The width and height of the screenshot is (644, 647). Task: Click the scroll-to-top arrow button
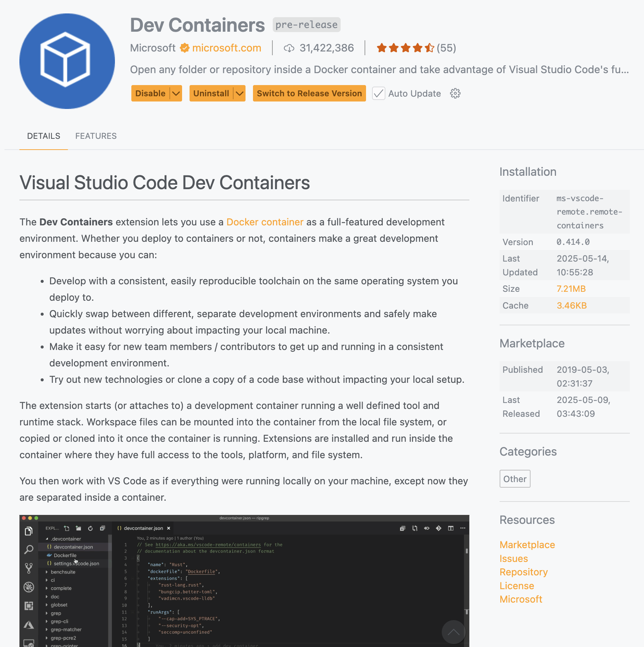click(x=453, y=632)
